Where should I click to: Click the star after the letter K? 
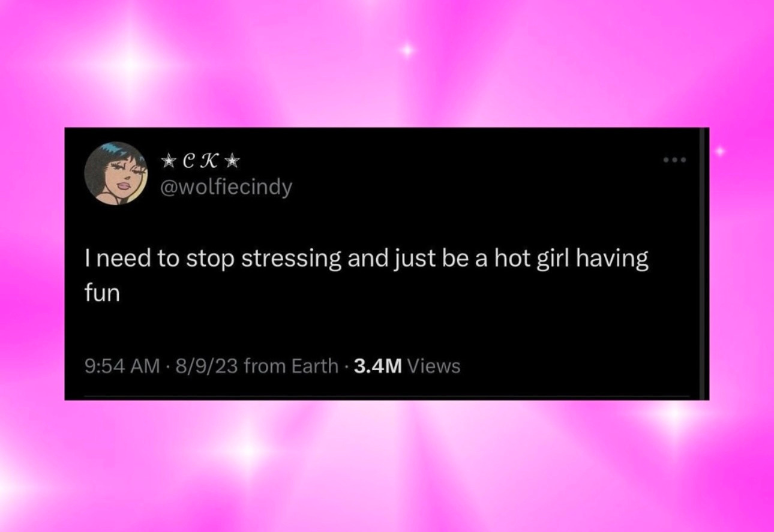pyautogui.click(x=233, y=161)
